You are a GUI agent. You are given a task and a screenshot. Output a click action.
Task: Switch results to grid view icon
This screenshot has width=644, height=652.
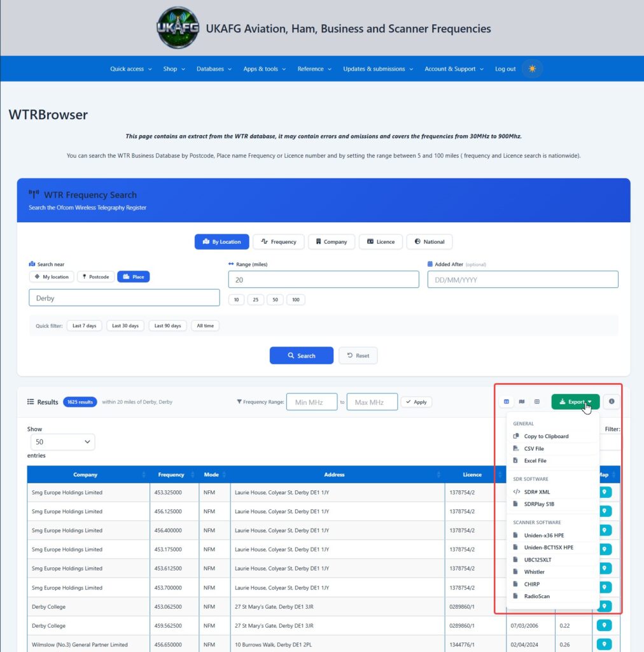tap(537, 402)
